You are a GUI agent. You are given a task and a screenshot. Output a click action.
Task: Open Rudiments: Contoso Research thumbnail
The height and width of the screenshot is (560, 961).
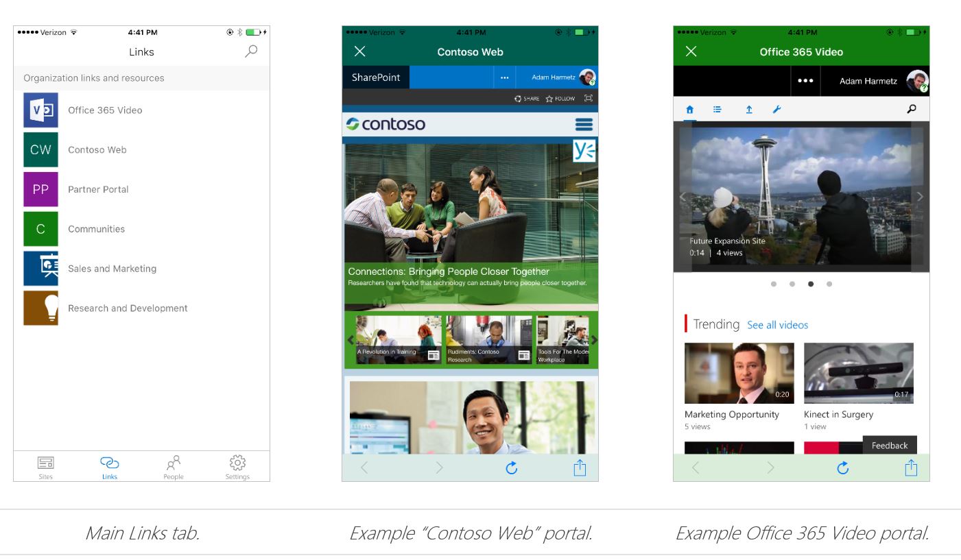point(489,340)
